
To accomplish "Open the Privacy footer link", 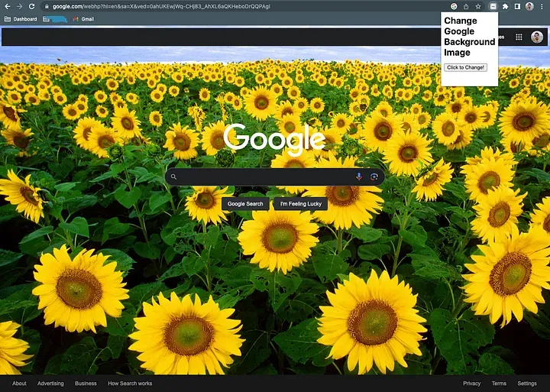I will [x=471, y=384].
